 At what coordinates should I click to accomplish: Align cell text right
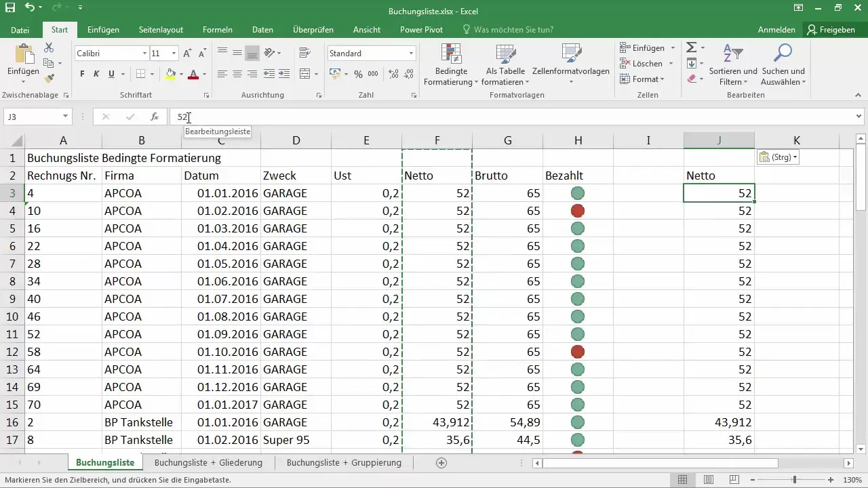(252, 74)
